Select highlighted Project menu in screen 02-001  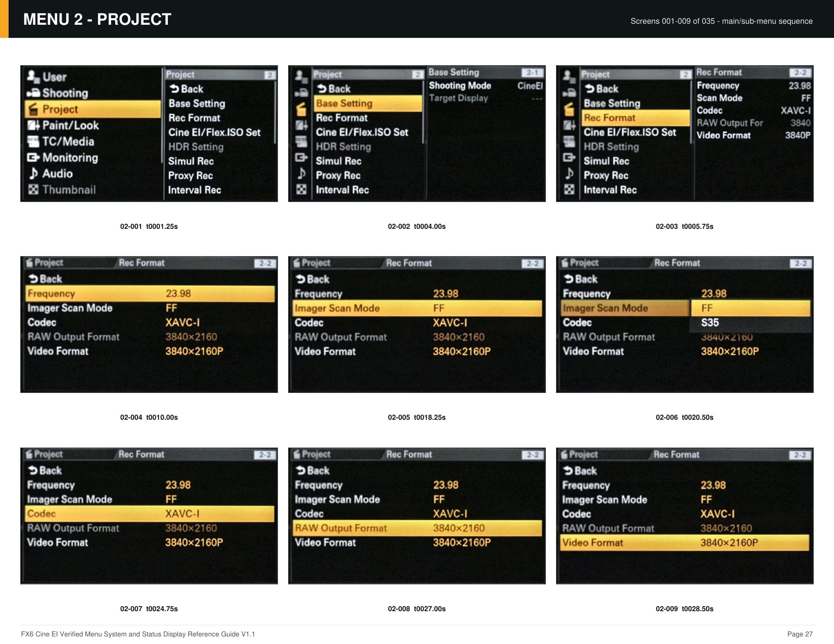click(92, 109)
